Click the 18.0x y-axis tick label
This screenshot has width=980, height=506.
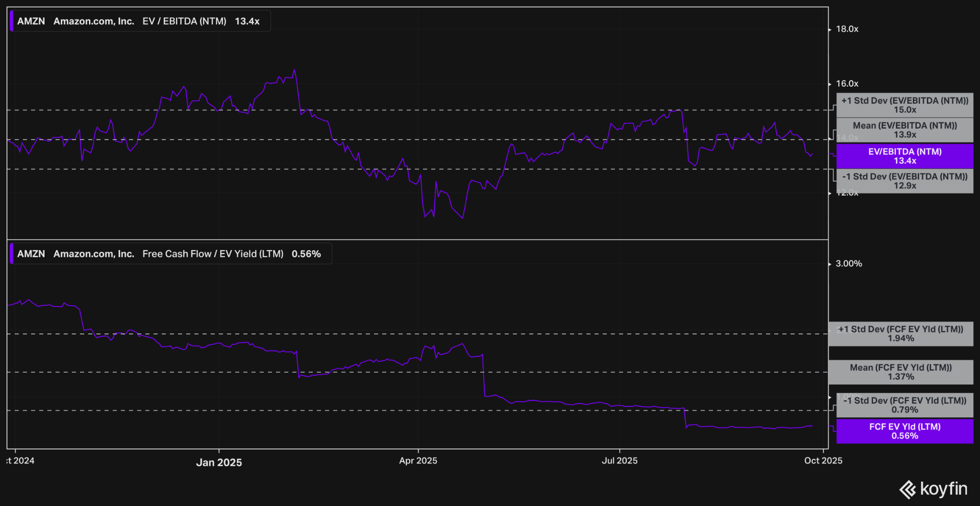(847, 29)
